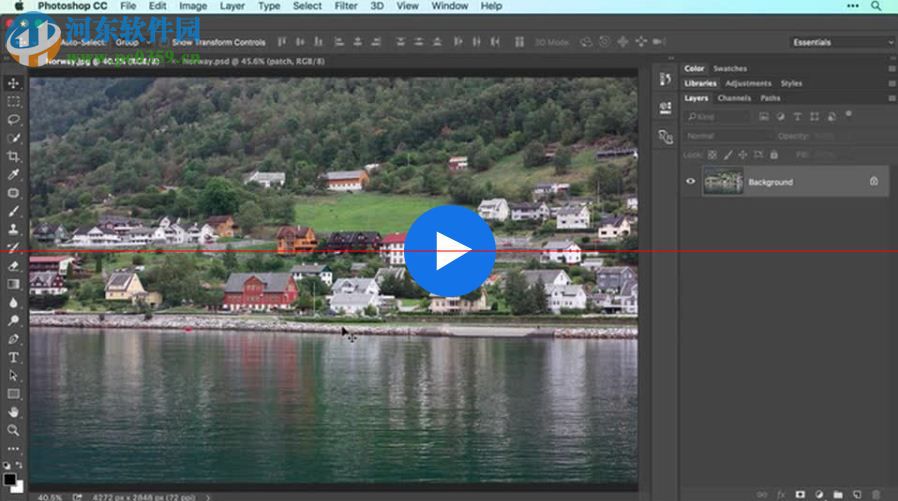The width and height of the screenshot is (898, 501).
Task: Expand status bar info arrow
Action: point(208,498)
